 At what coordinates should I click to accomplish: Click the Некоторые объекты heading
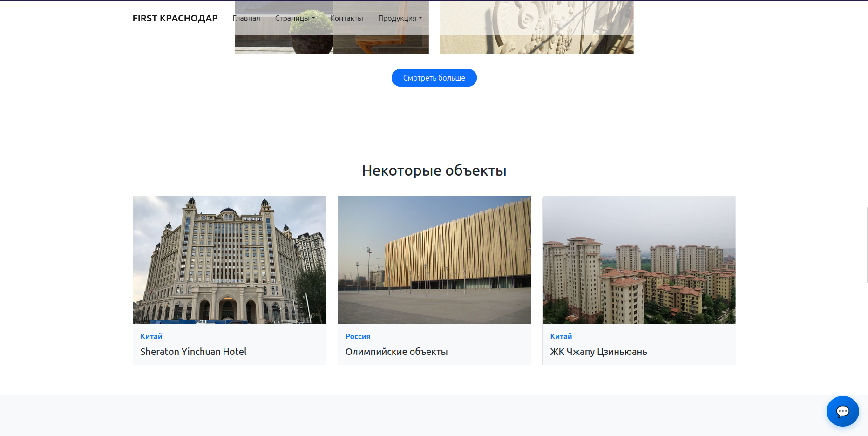pyautogui.click(x=434, y=170)
